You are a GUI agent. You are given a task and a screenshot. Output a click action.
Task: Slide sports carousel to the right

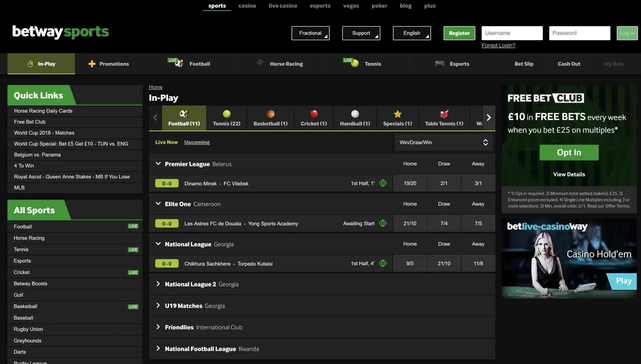489,118
